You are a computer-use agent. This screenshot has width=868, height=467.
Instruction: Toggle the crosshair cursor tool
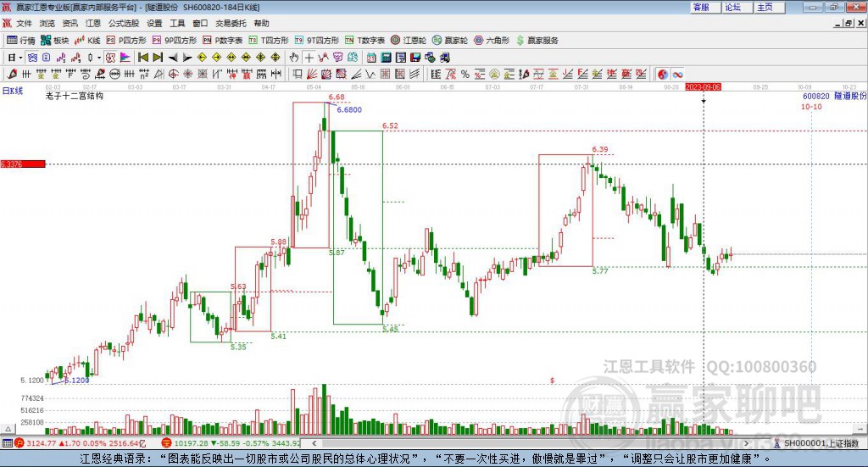click(x=309, y=58)
